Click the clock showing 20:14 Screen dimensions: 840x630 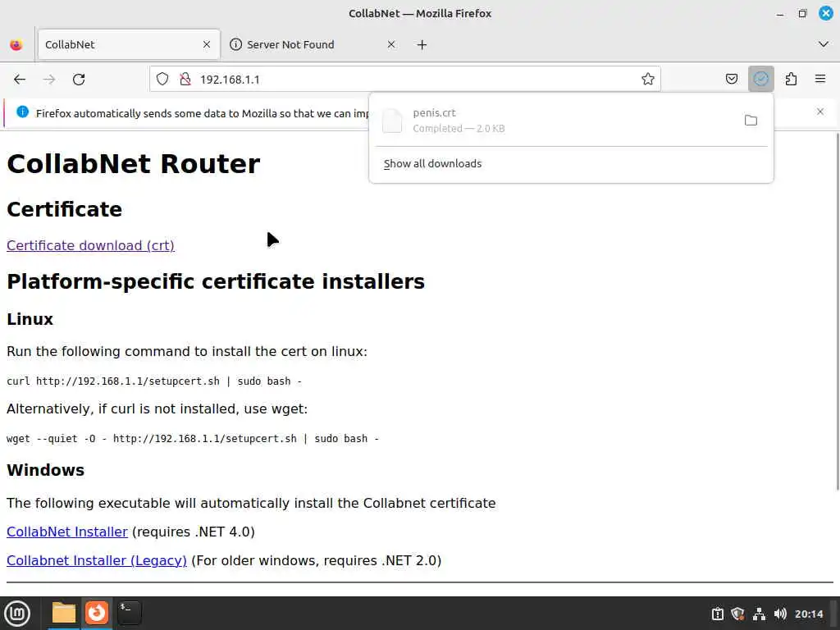[809, 614]
